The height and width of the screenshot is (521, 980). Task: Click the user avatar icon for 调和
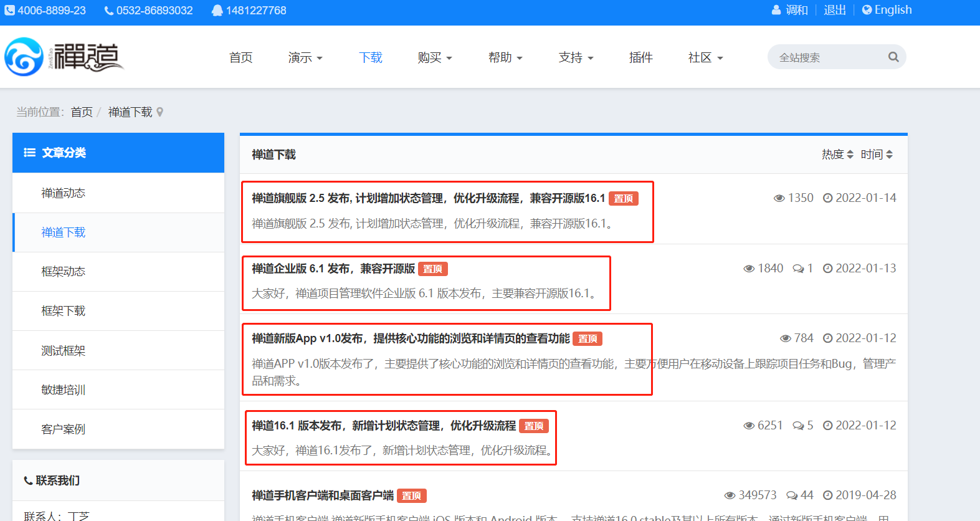[x=776, y=10]
